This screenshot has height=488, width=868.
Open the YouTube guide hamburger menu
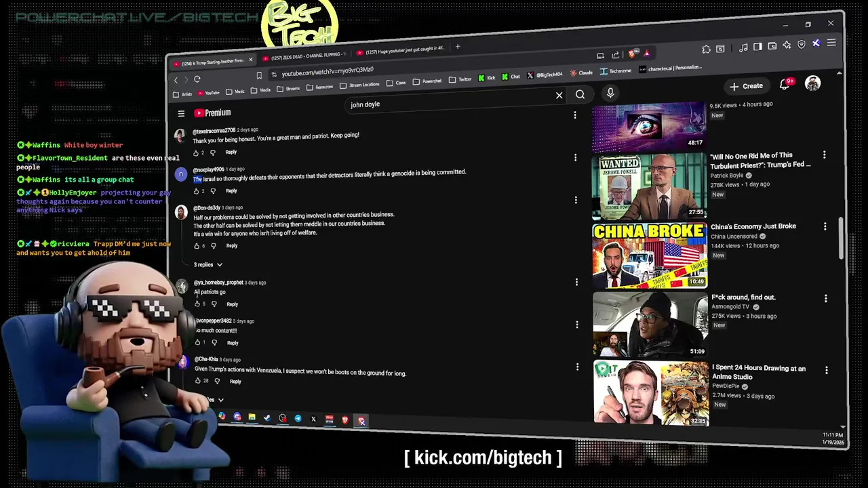181,114
